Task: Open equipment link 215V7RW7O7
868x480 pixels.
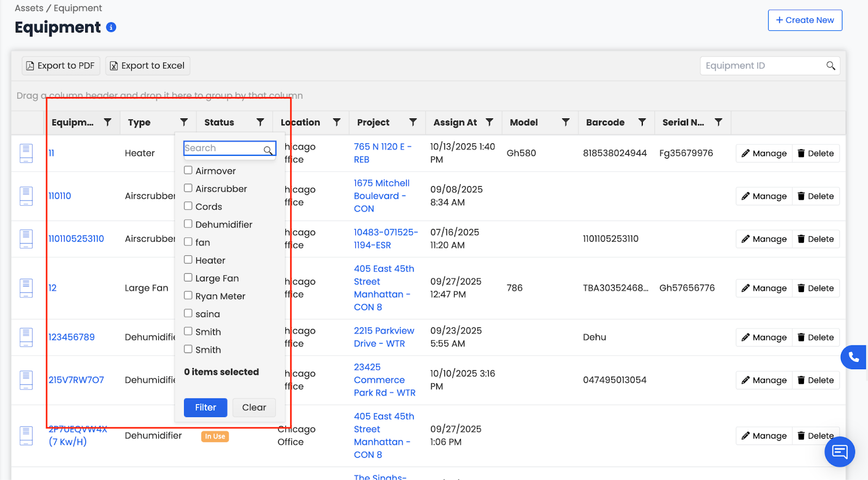Action: click(76, 380)
